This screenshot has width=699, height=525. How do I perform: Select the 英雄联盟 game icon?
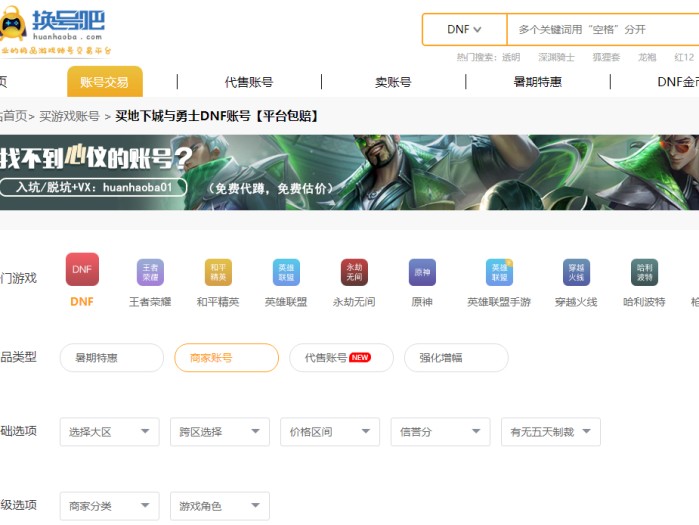coord(286,272)
